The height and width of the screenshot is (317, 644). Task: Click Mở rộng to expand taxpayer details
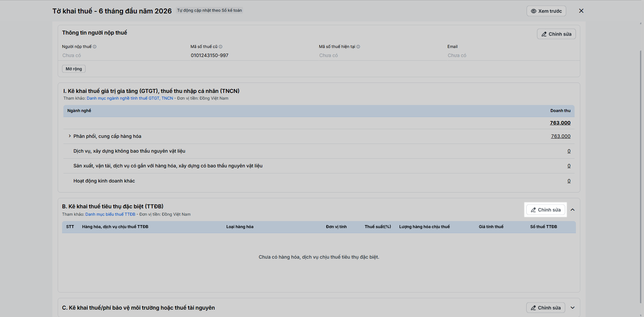tap(74, 69)
